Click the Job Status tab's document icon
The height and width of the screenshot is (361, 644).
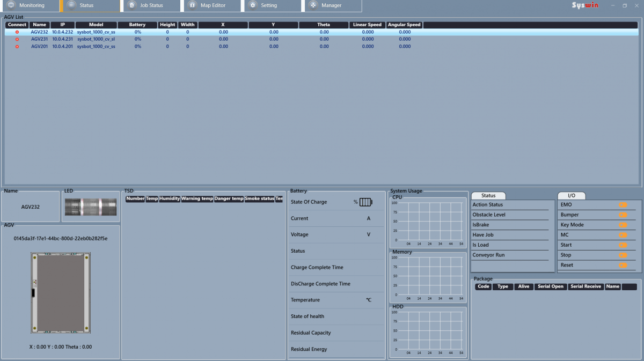(x=132, y=5)
